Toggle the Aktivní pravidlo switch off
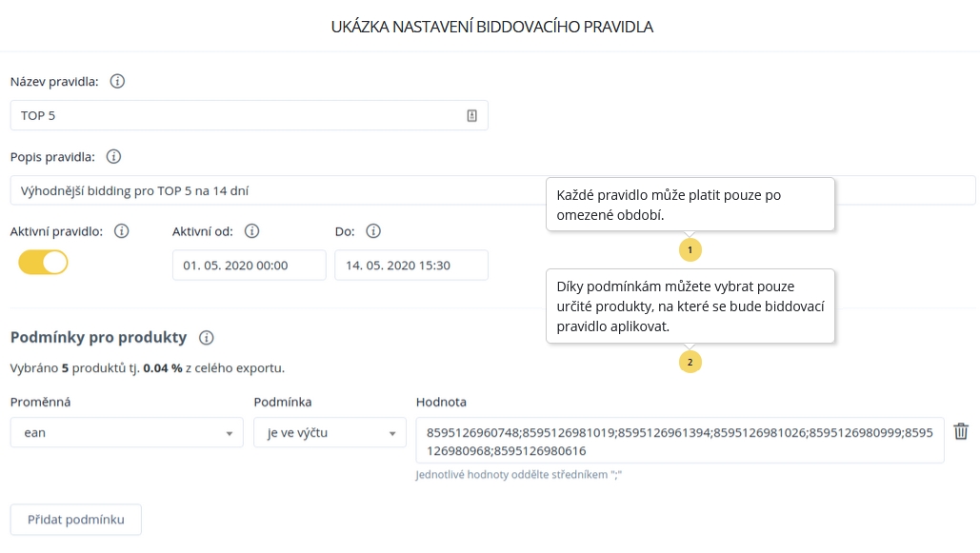Viewport: 980px width, 553px height. click(43, 263)
